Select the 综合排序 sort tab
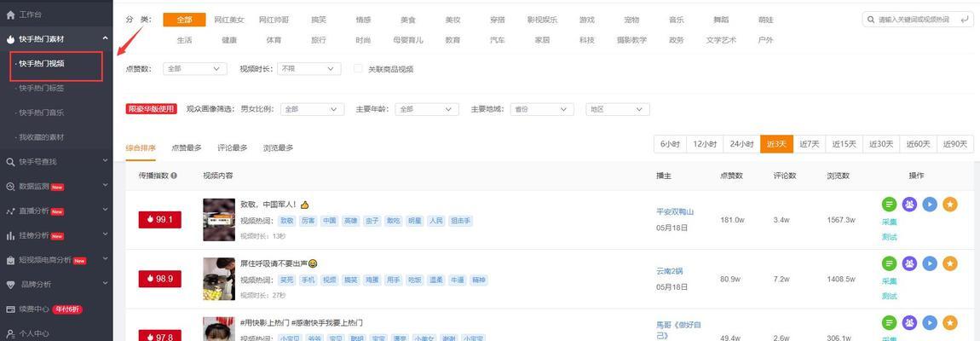This screenshot has height=341, width=980. (141, 148)
